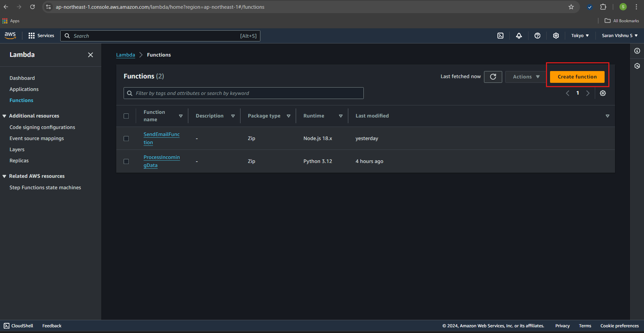Go to Dashboard in Lambda sidebar
Viewport: 644px width, 333px height.
tap(22, 78)
